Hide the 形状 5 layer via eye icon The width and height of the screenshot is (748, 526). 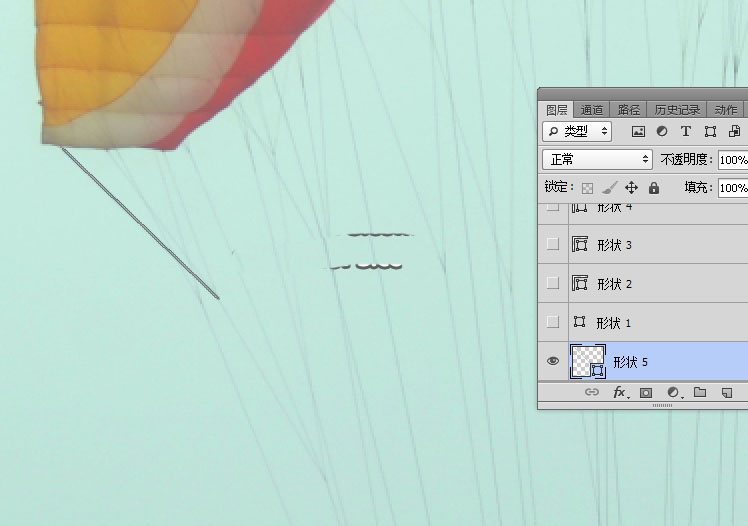[x=553, y=362]
